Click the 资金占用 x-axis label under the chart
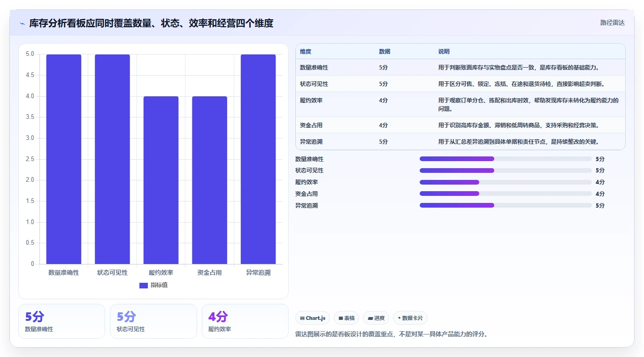Viewport: 644px width, 357px height. click(209, 273)
